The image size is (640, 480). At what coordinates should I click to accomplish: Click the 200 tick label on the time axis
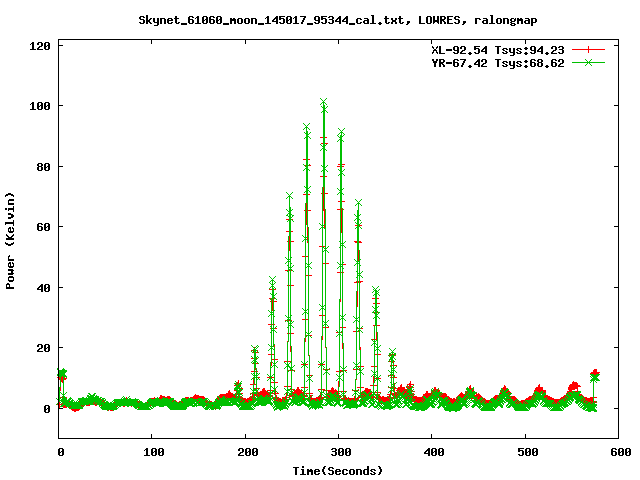[245, 453]
